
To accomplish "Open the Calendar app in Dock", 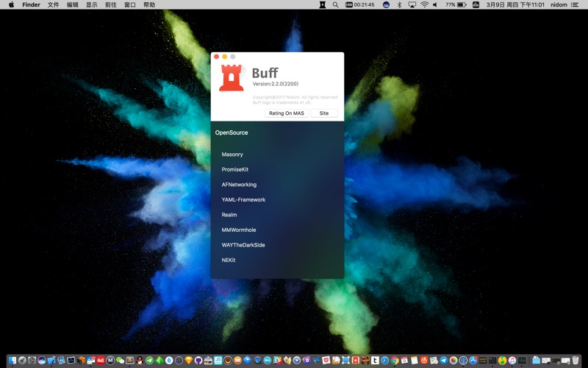I will click(x=404, y=361).
